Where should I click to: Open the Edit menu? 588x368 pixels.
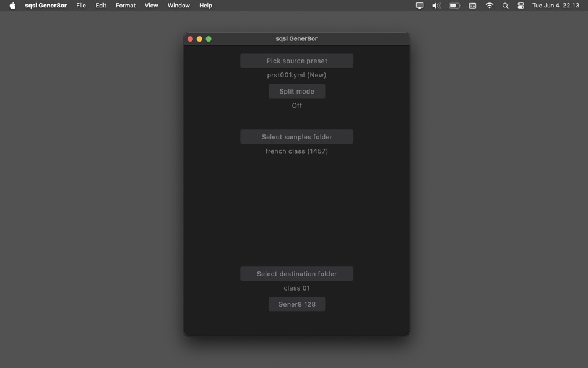(x=101, y=6)
